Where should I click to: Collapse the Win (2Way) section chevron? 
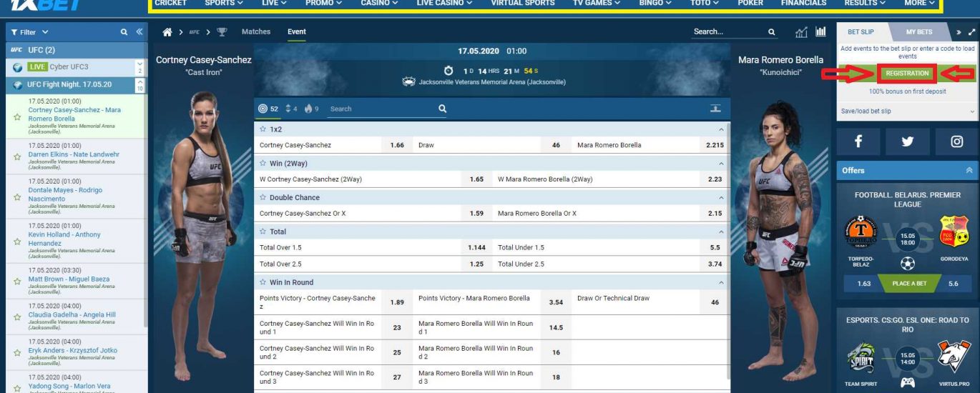point(721,164)
